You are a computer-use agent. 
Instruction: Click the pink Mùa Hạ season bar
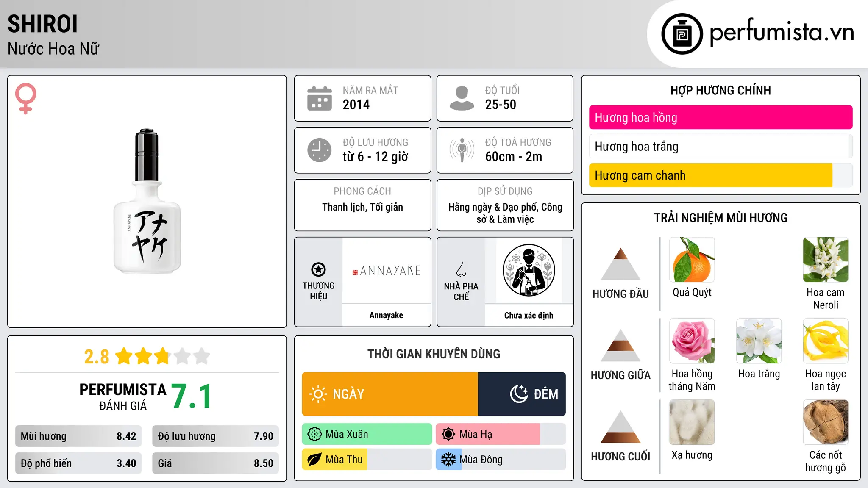501,434
